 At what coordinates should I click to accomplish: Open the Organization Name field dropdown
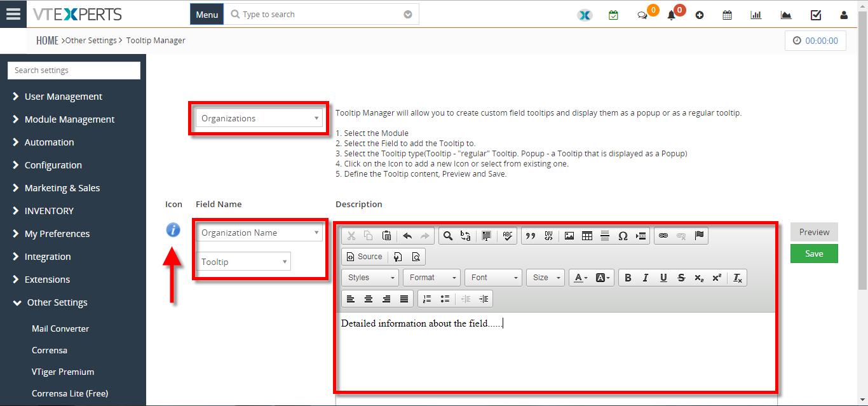259,233
